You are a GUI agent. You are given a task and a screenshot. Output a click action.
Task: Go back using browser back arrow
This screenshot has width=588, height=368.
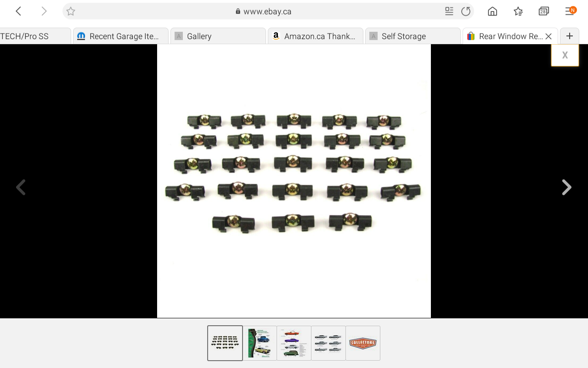click(x=18, y=11)
